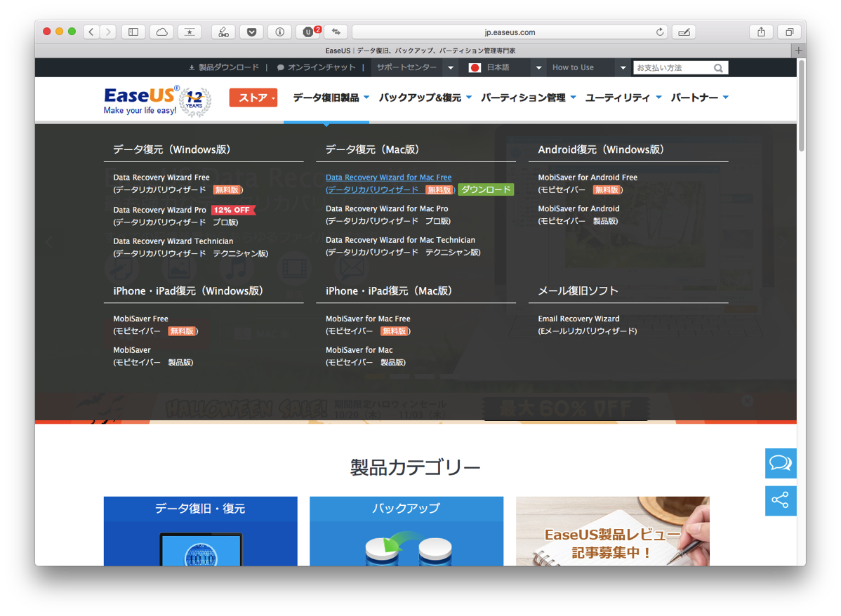Open Email Recovery Wizard
The image size is (841, 616).
point(588,325)
